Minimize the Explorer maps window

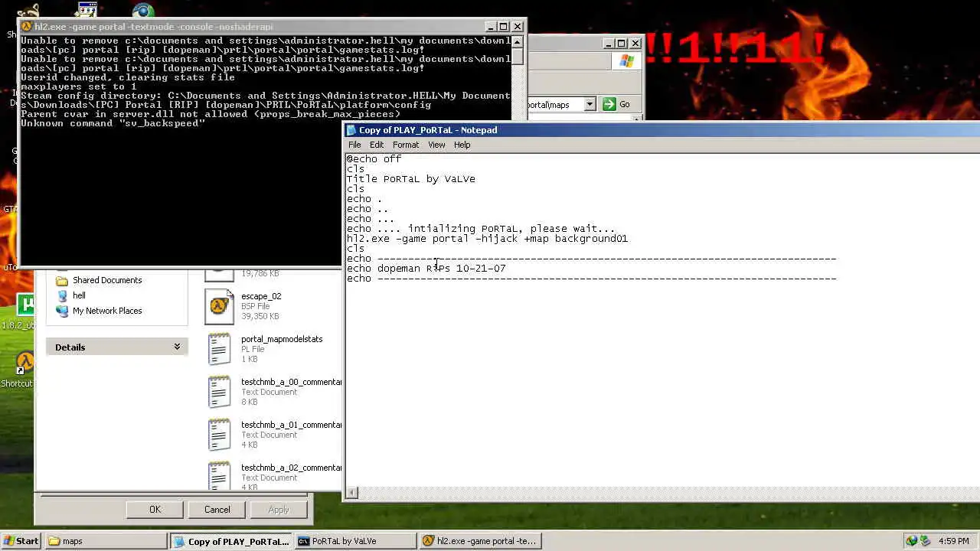[609, 44]
